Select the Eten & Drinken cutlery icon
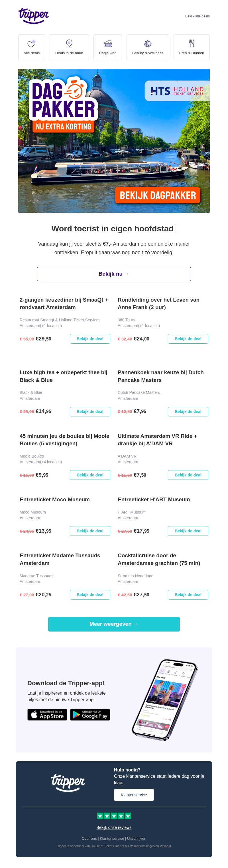Image resolution: width=228 pixels, height=868 pixels. pyautogui.click(x=191, y=43)
